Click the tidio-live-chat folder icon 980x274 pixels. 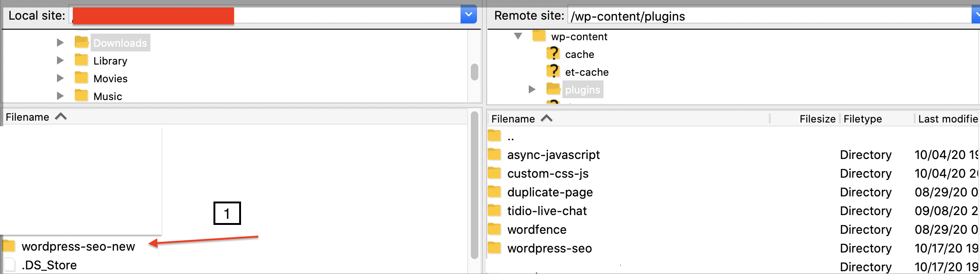(x=494, y=210)
